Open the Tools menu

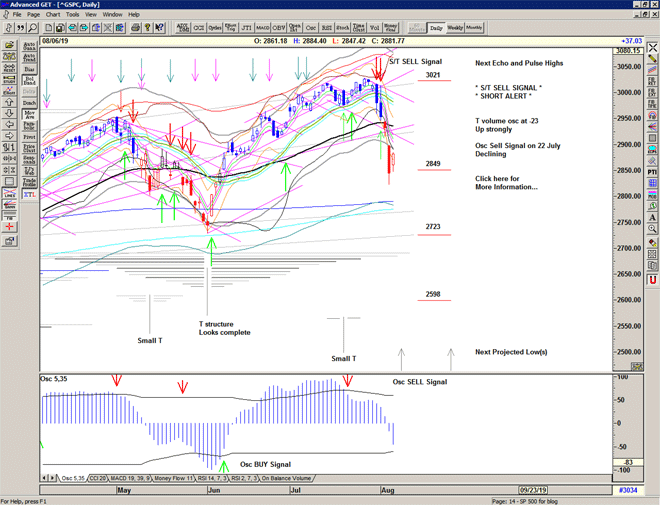pyautogui.click(x=72, y=14)
